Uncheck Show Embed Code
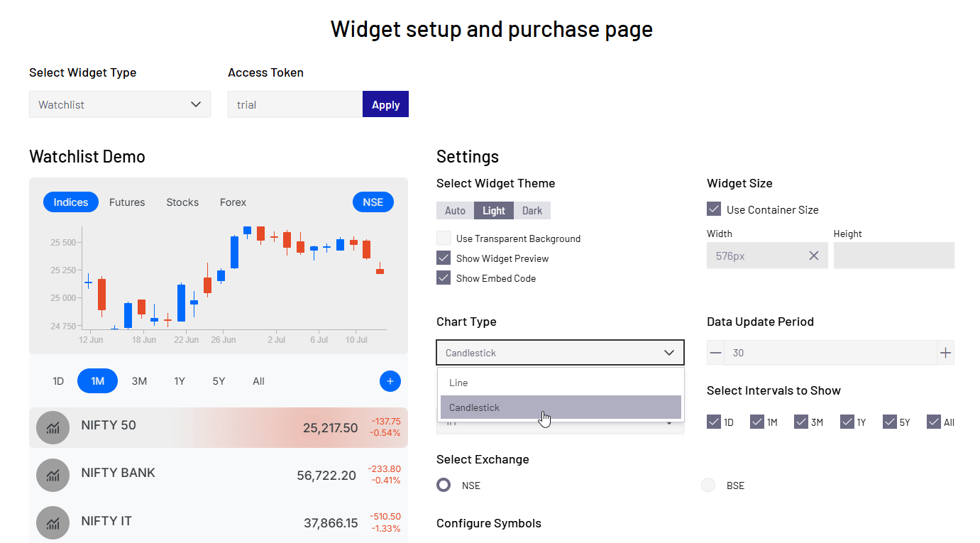This screenshot has width=980, height=543. click(444, 278)
